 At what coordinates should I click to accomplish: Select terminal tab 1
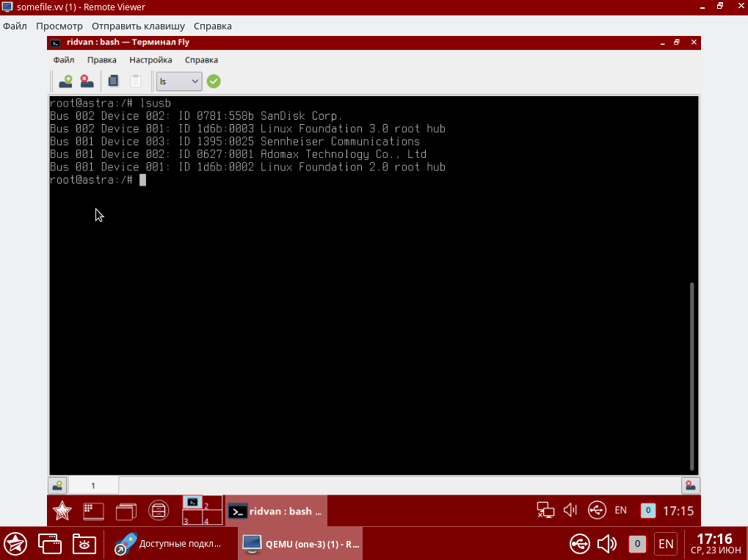(x=93, y=485)
